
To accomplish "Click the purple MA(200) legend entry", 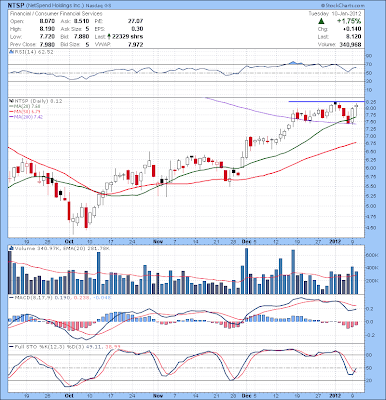I will (x=26, y=117).
